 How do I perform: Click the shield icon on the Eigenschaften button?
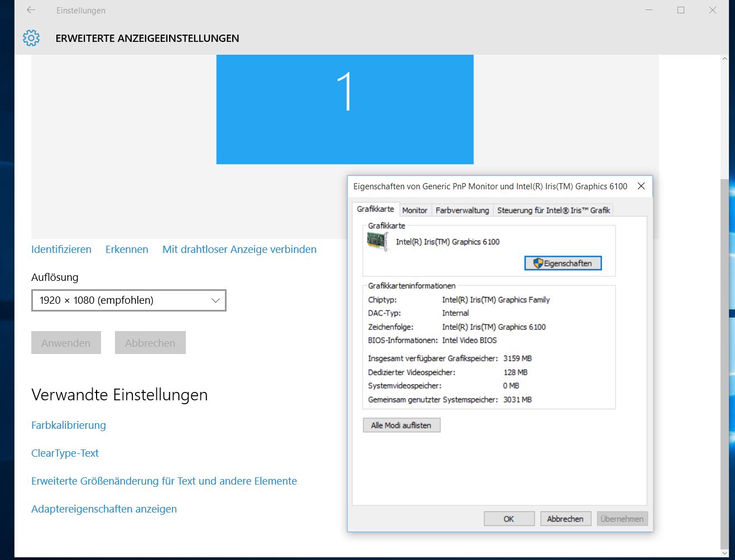[538, 262]
